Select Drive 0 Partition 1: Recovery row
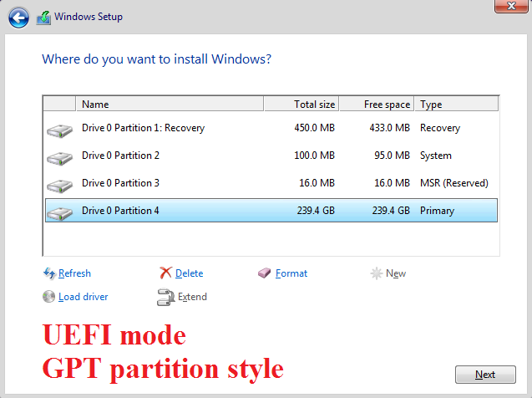The height and width of the screenshot is (398, 532). 271,128
